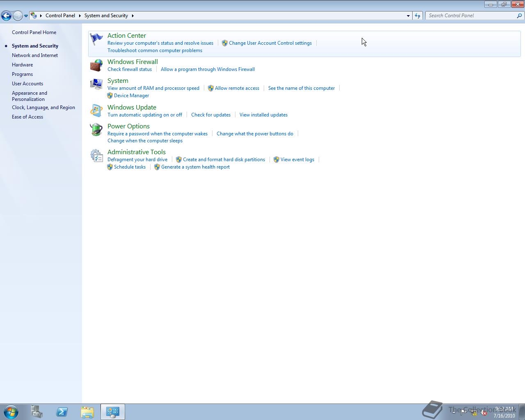The height and width of the screenshot is (420, 525).
Task: Click Control Panel breadcrumb segment
Action: tap(60, 16)
